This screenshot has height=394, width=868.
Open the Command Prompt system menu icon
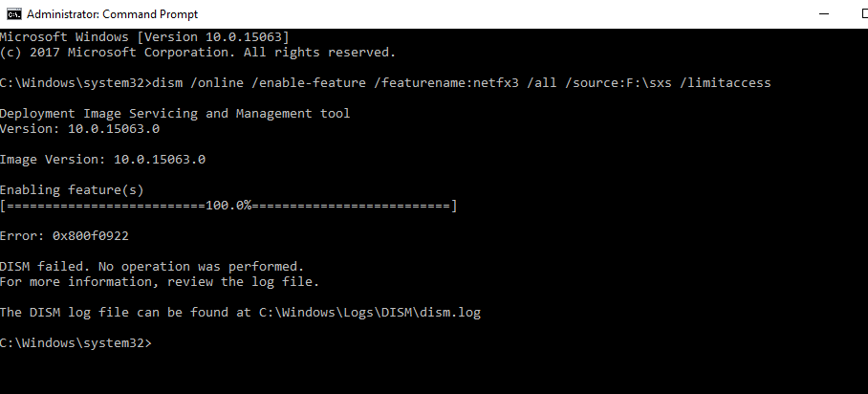point(13,13)
